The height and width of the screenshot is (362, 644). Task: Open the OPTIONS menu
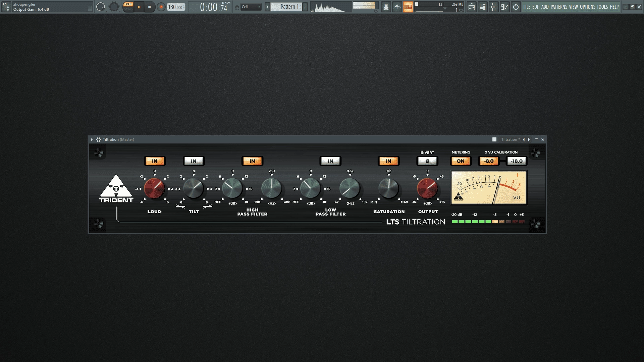588,7
